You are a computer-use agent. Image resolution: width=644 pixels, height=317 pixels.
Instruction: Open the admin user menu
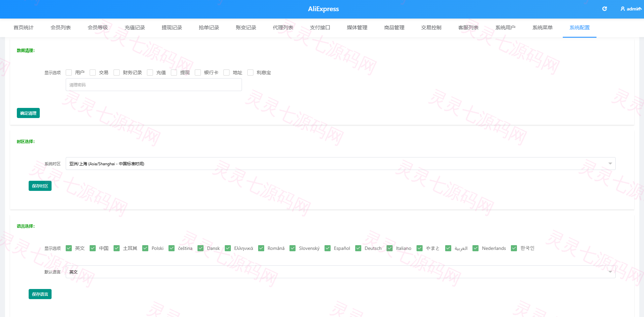(631, 9)
